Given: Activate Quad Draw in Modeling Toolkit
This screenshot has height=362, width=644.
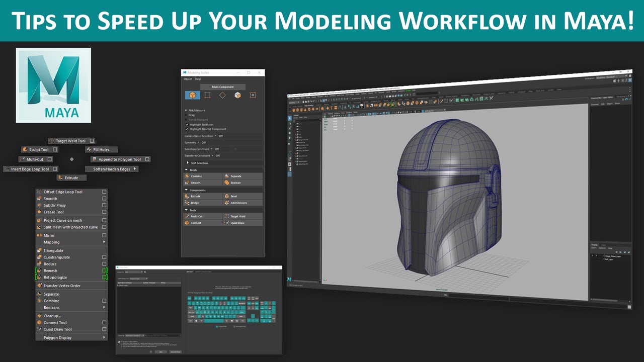Looking at the screenshot, I should tap(243, 223).
